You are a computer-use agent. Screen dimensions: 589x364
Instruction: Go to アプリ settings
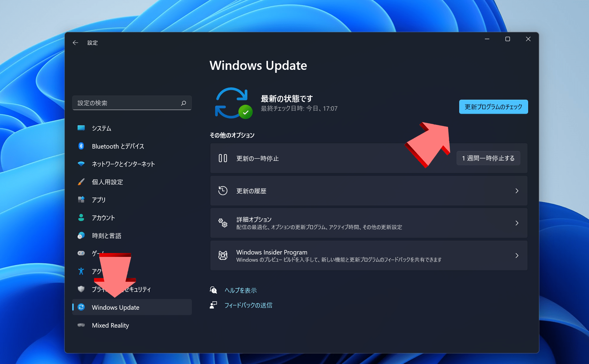pos(132,200)
